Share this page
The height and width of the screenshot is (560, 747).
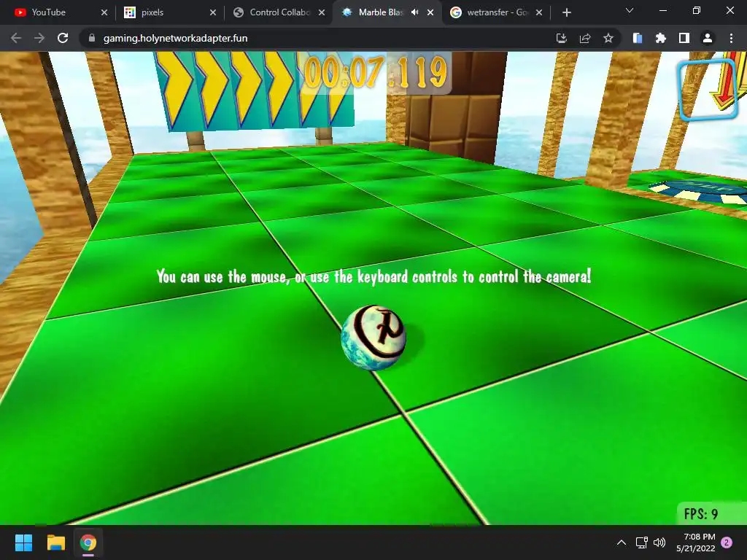(x=585, y=38)
